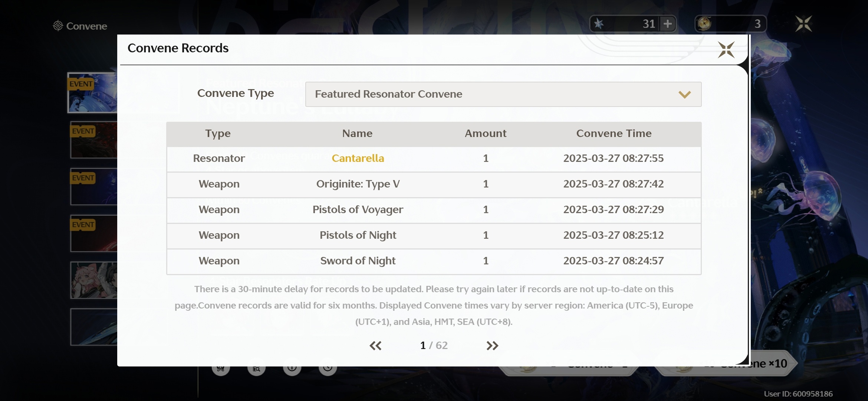Click the Astrite plus button

click(668, 24)
